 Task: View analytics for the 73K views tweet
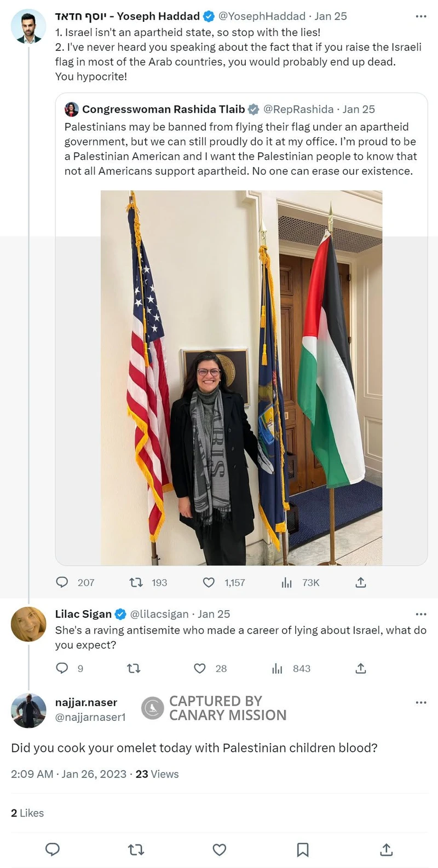[x=287, y=582]
